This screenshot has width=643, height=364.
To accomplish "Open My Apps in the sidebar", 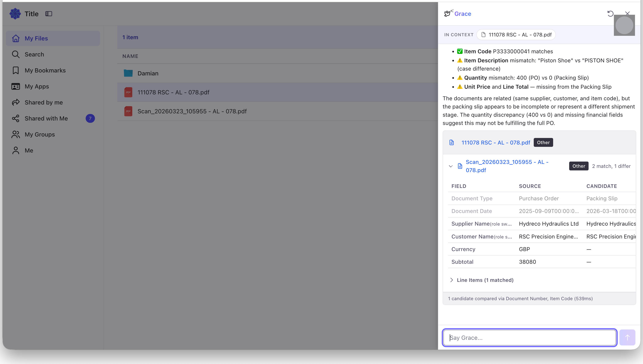I will point(36,86).
